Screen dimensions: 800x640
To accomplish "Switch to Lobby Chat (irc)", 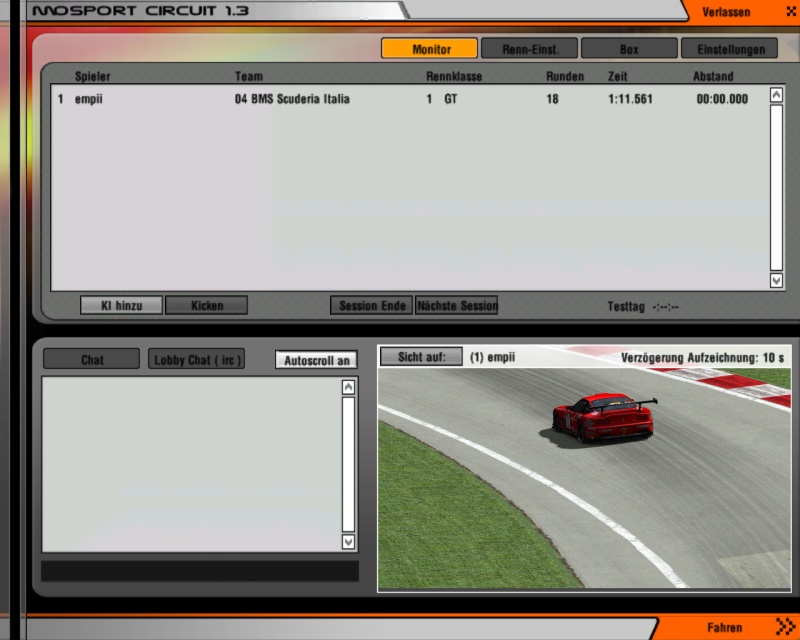I will pyautogui.click(x=197, y=360).
